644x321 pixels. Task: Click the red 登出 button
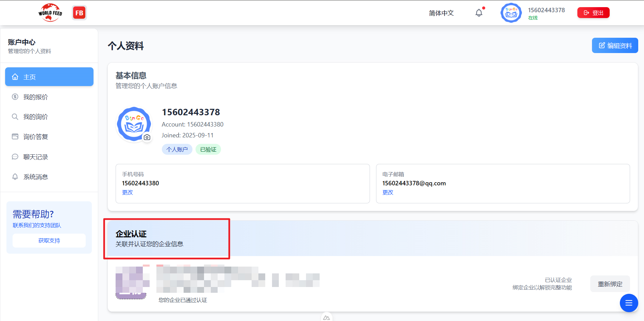pos(593,13)
